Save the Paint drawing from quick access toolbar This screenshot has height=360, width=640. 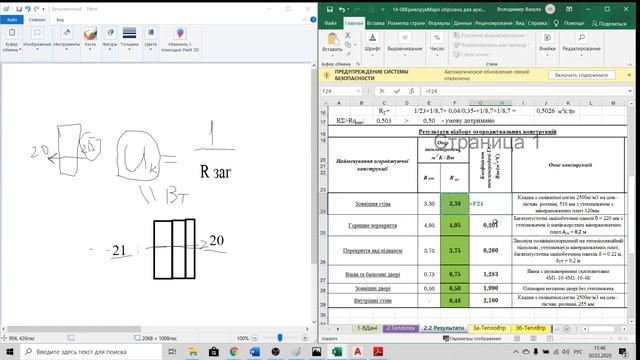point(19,9)
